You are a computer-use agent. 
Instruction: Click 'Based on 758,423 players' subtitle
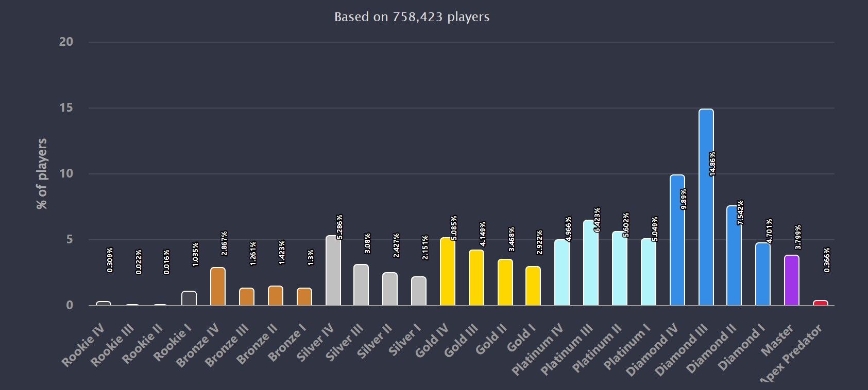(x=412, y=17)
